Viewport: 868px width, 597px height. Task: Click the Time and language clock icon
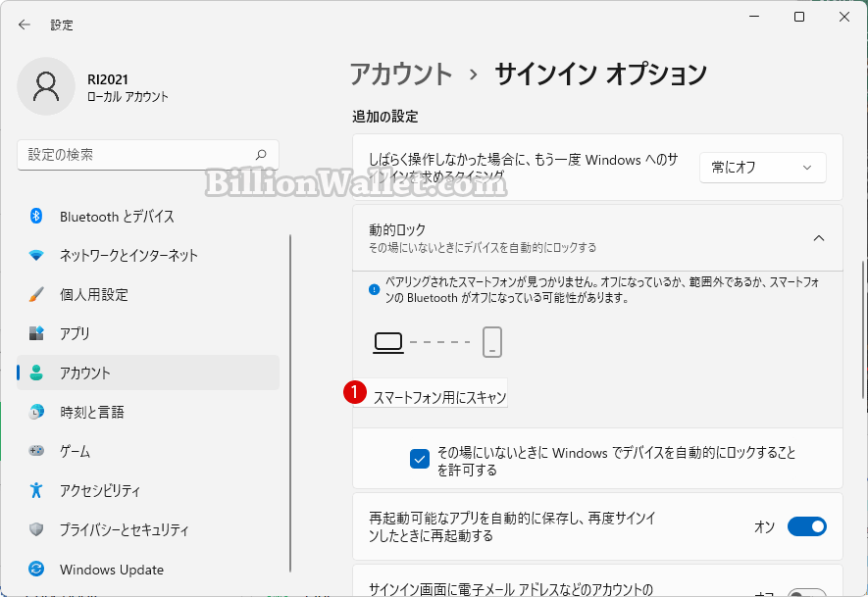click(x=36, y=412)
